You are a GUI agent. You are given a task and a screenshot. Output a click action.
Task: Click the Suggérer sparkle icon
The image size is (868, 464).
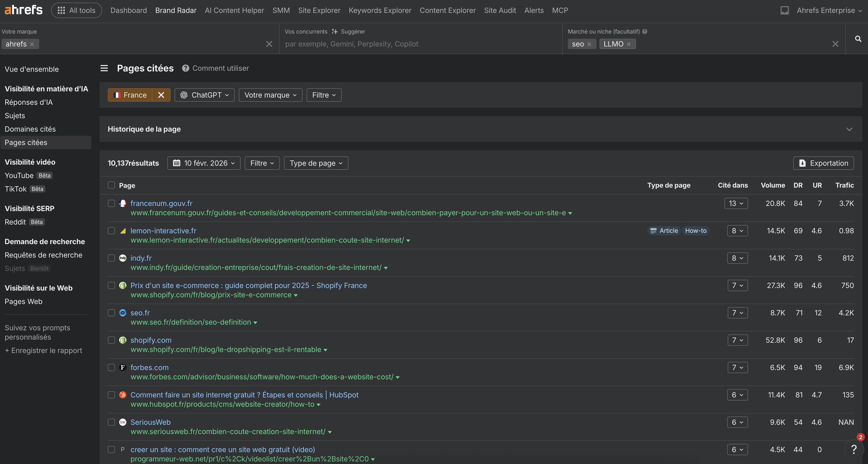click(334, 31)
